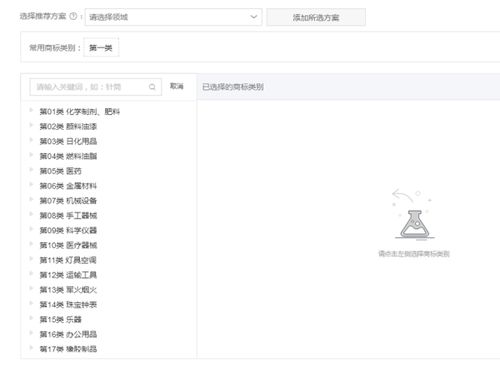Expand the 第03类 日化用品 arrow
The image size is (500, 369).
[x=32, y=140]
